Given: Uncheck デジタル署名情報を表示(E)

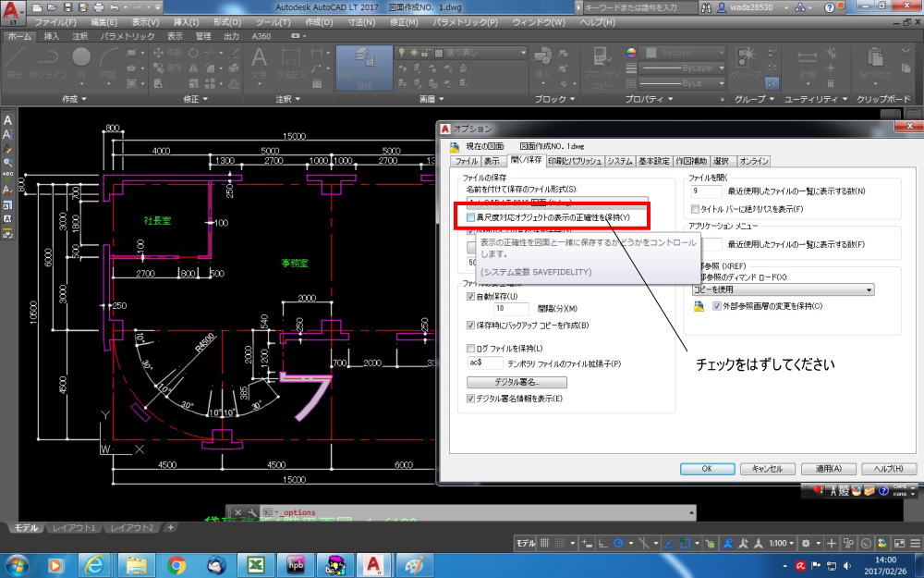Looking at the screenshot, I should pyautogui.click(x=471, y=399).
